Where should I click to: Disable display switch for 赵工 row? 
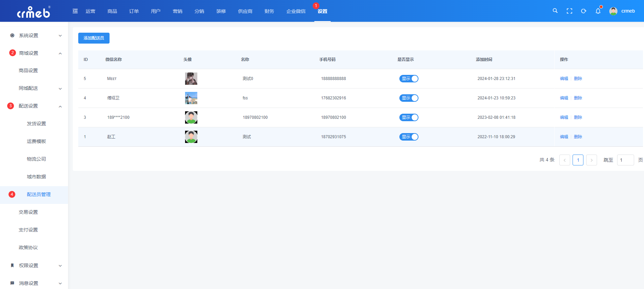click(x=409, y=137)
